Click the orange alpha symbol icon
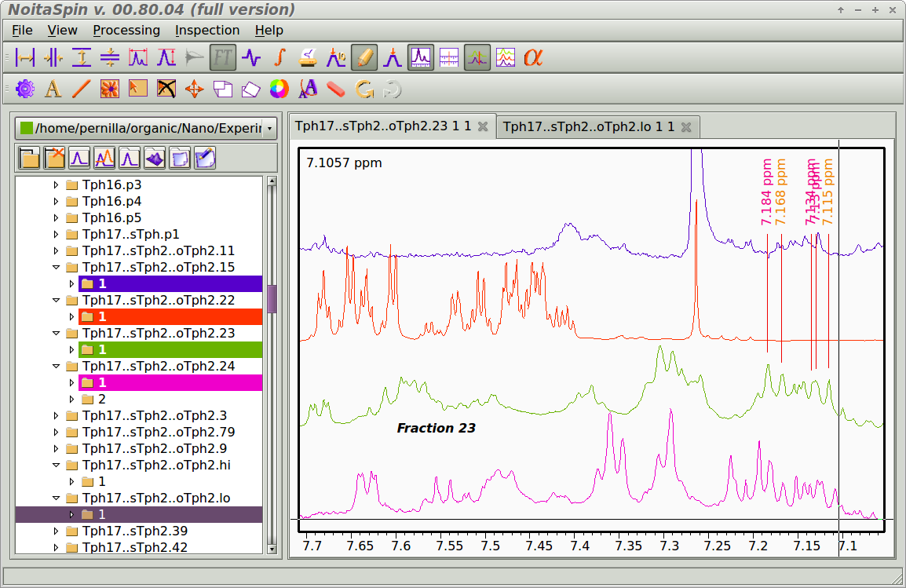 [533, 57]
